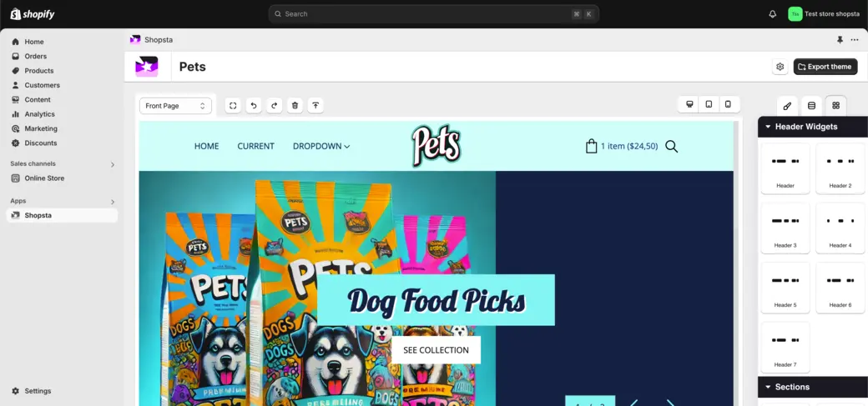
Task: Open the Front Page selector dropdown
Action: (x=175, y=106)
